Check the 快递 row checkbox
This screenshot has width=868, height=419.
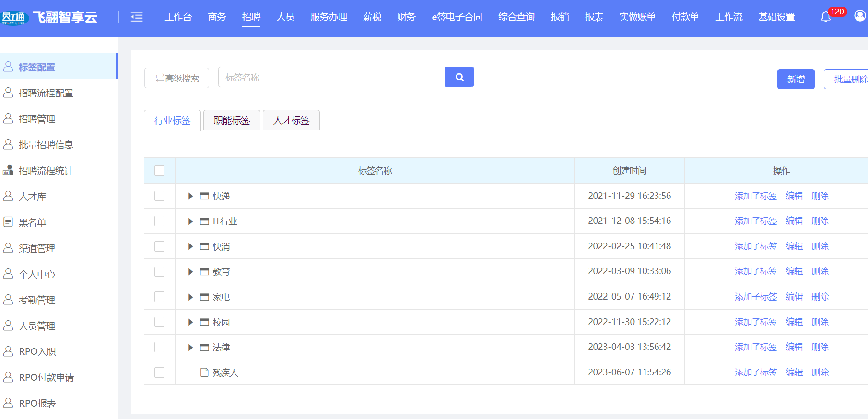point(160,196)
